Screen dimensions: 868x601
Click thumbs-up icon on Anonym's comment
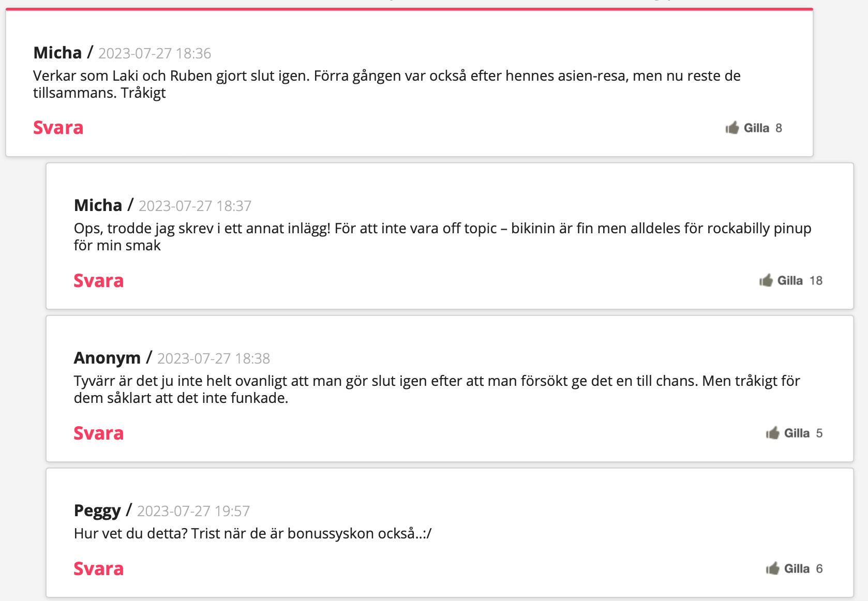[773, 432]
